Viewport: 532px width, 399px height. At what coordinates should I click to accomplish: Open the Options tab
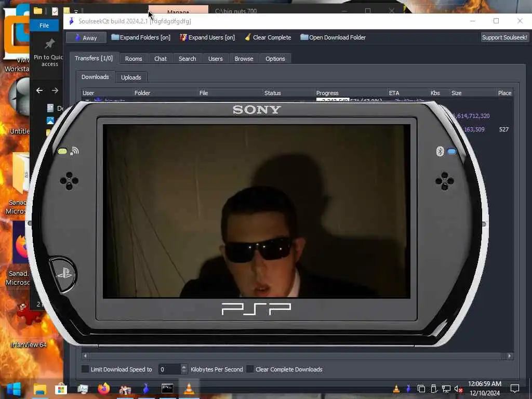(275, 59)
